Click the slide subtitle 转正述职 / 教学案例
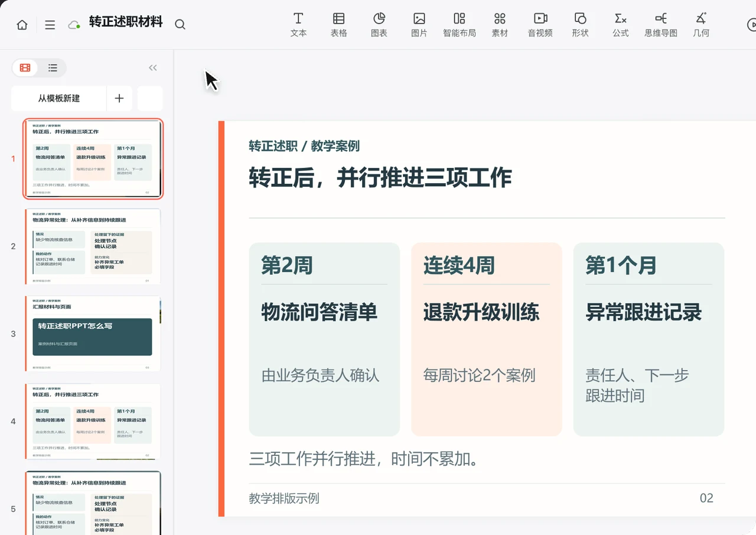Viewport: 756px width, 535px height. point(304,146)
